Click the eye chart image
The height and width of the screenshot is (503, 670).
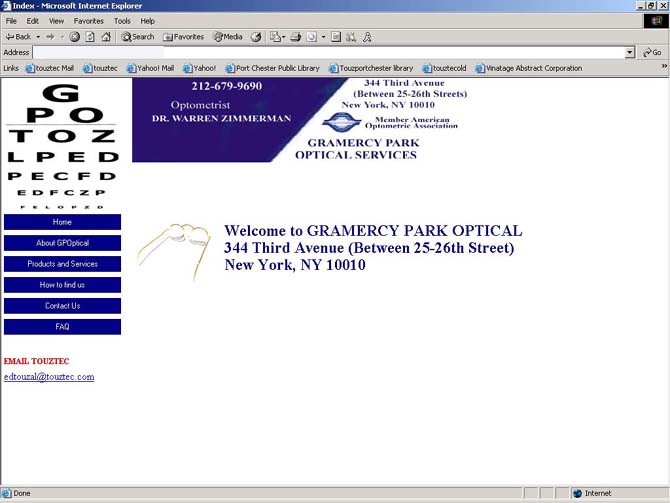62,146
